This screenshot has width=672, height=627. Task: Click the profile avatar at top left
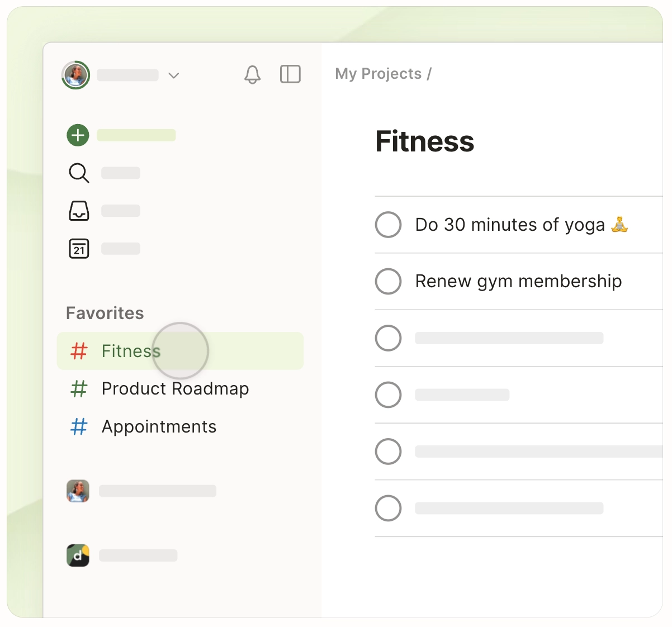(x=75, y=75)
